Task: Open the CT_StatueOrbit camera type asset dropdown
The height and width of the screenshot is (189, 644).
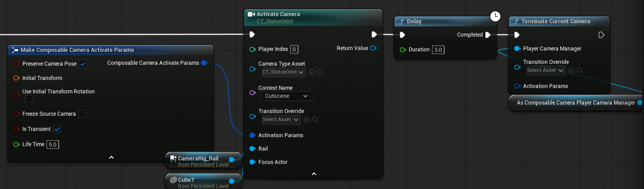Action: 284,72
